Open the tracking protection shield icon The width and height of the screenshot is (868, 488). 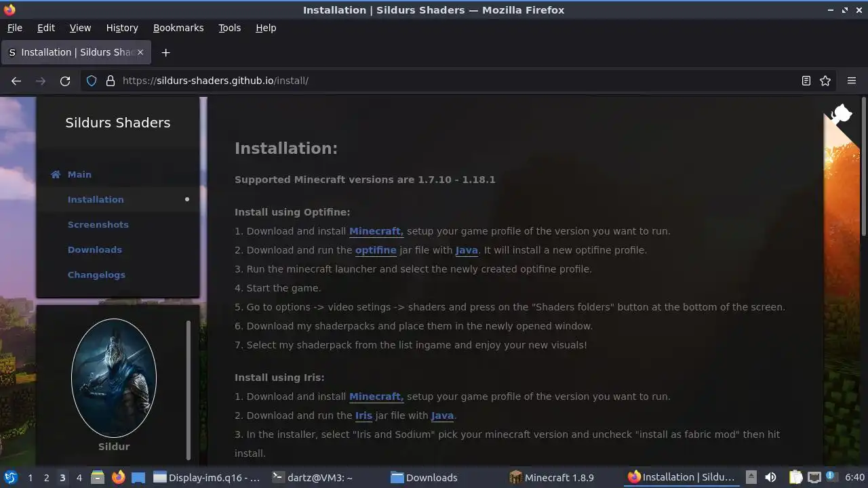92,81
